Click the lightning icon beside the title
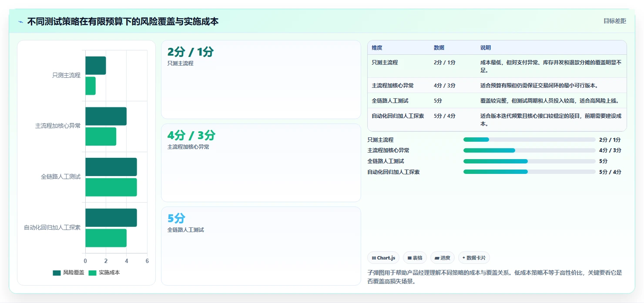 [x=21, y=22]
